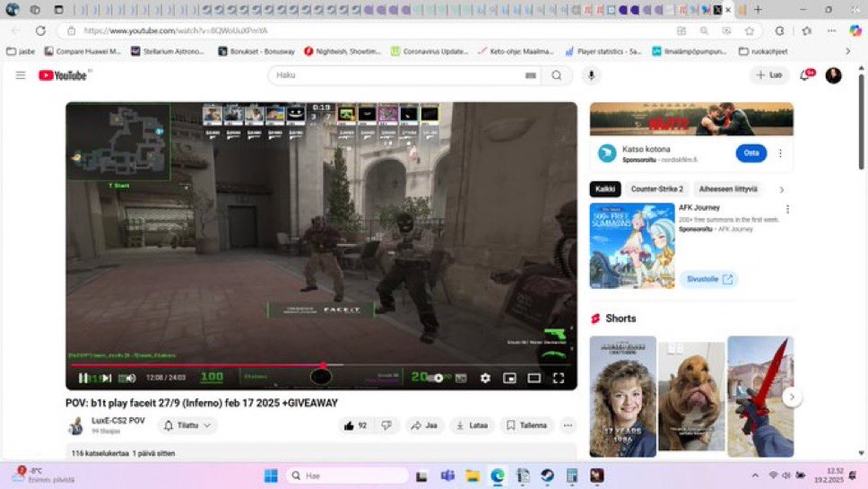Open the Nightwish, Showtim... bookmark
This screenshot has height=489, width=868.
point(343,51)
